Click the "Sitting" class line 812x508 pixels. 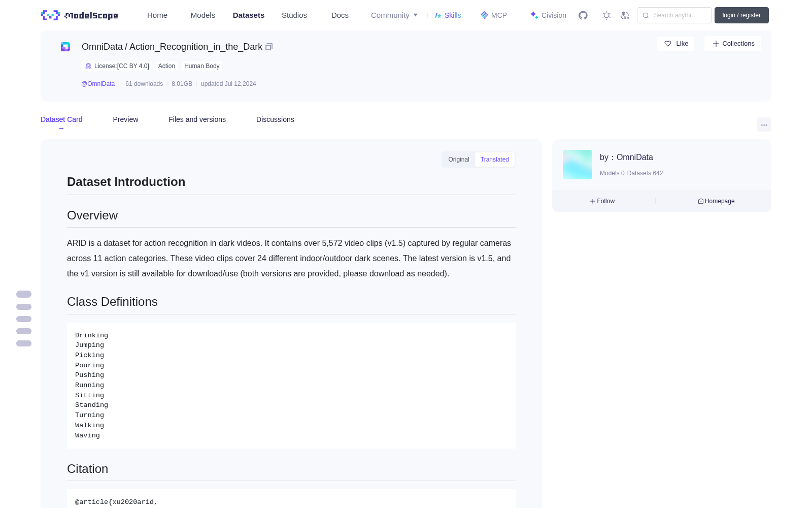tap(89, 395)
